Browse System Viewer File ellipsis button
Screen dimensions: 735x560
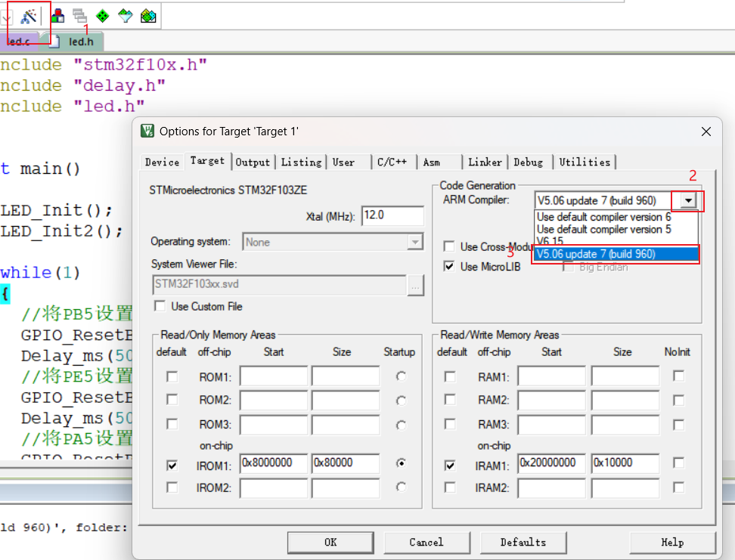(415, 286)
